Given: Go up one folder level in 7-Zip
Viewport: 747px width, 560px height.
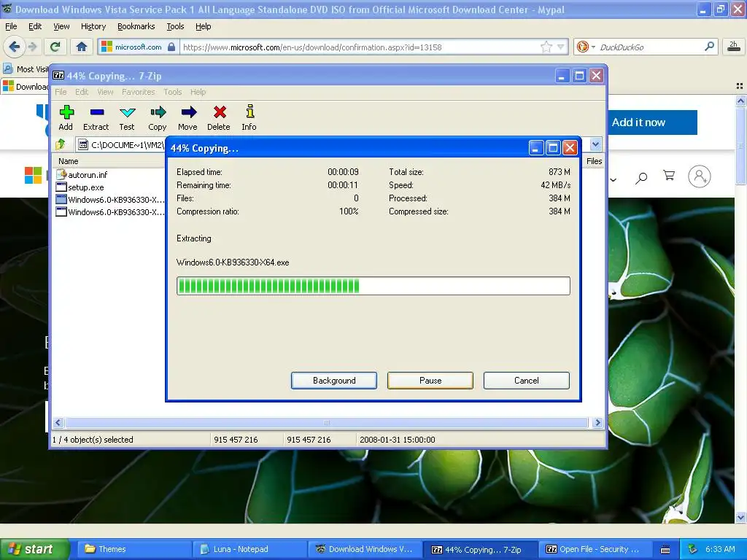Looking at the screenshot, I should (x=61, y=144).
